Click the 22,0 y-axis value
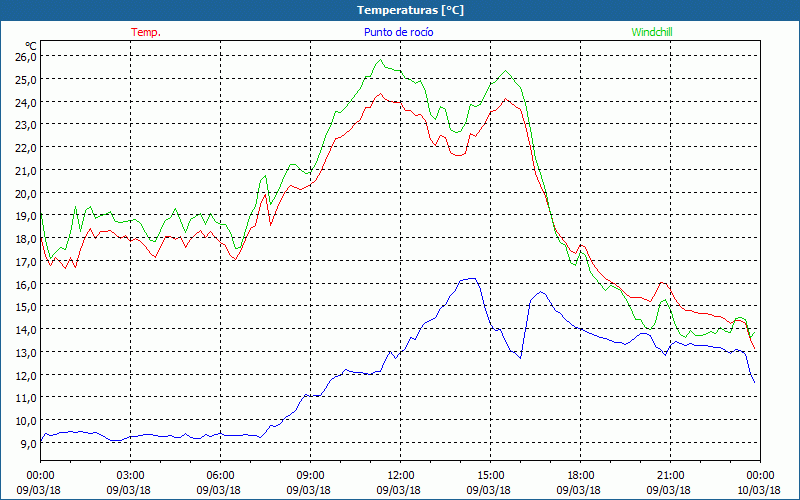The image size is (800, 500). [26, 147]
